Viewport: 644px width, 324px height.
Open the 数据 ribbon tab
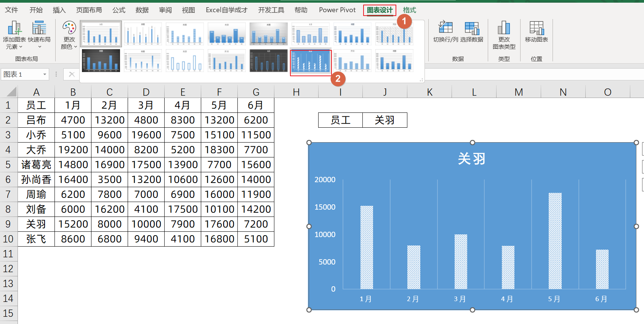(142, 10)
